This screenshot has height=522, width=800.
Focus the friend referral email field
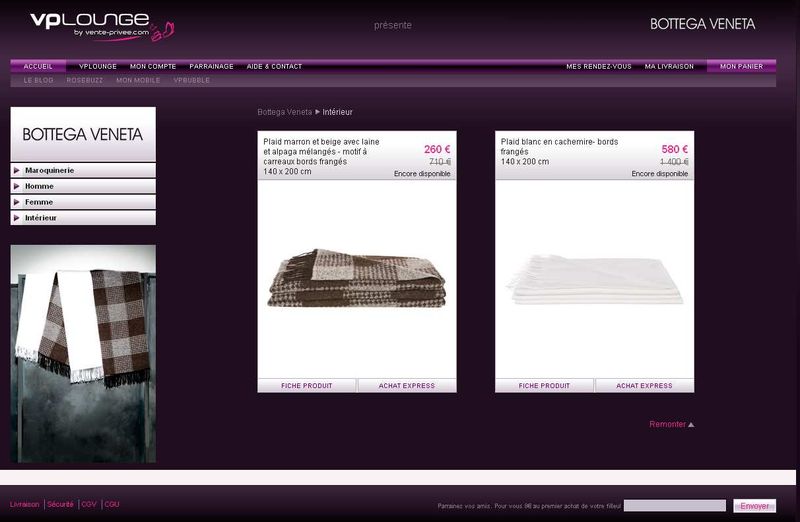click(x=674, y=506)
